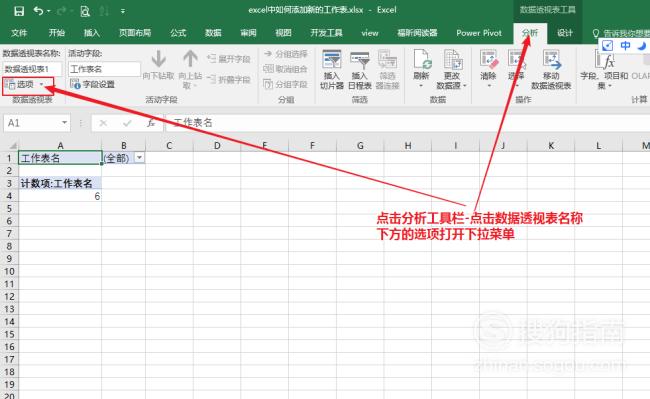Open the 设计 ribbon tab
Viewport: 650px width, 399px height.
click(x=565, y=33)
